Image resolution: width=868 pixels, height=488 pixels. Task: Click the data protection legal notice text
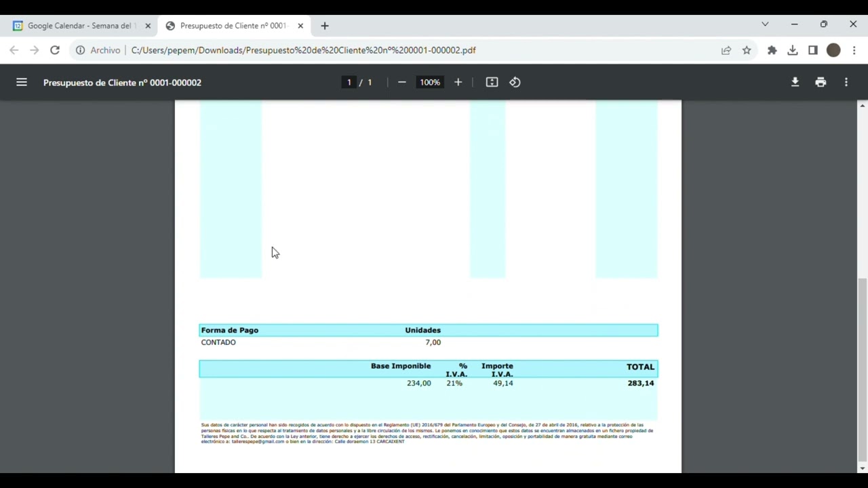coord(427,433)
